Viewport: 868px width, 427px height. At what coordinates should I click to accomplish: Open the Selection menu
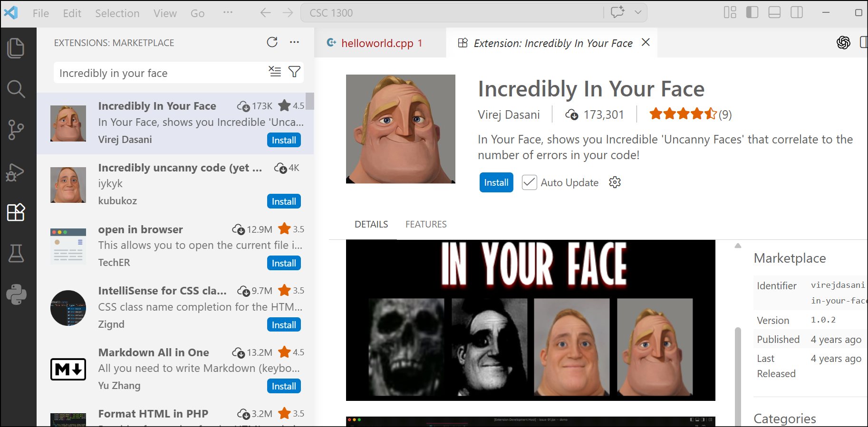coord(117,13)
